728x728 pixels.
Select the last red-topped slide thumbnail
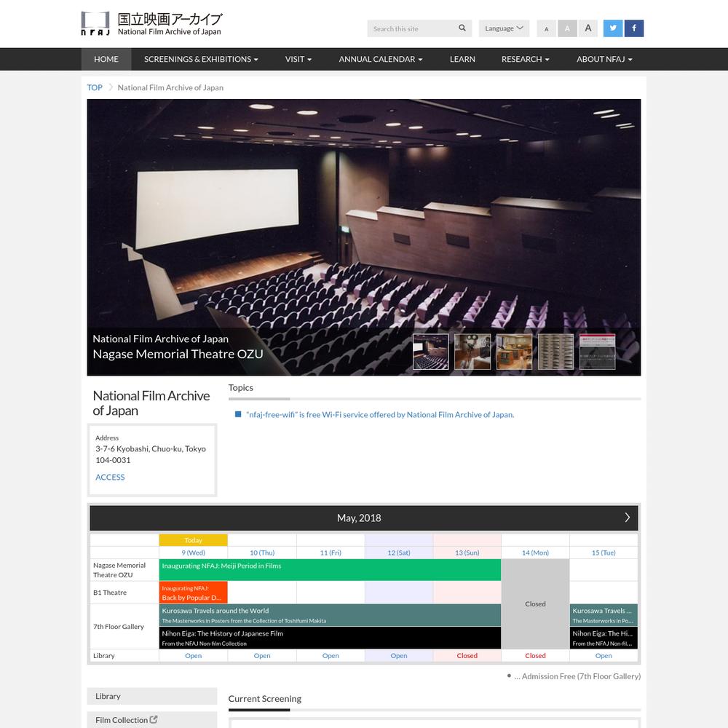[598, 352]
